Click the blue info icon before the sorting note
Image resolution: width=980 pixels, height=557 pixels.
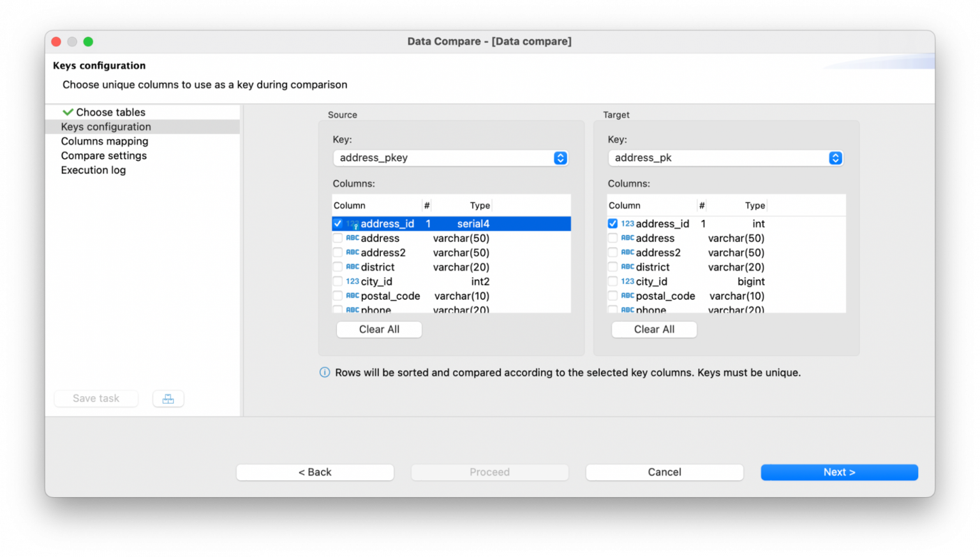325,373
